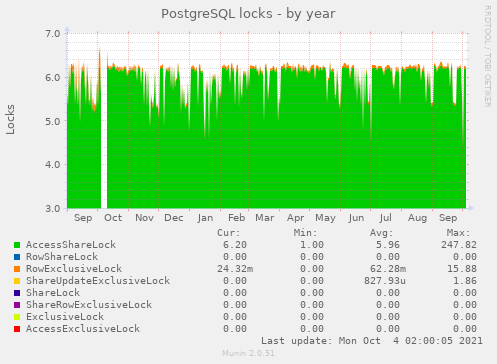Click the green AccessShareLock color swatch
497x364 pixels.
click(x=17, y=245)
